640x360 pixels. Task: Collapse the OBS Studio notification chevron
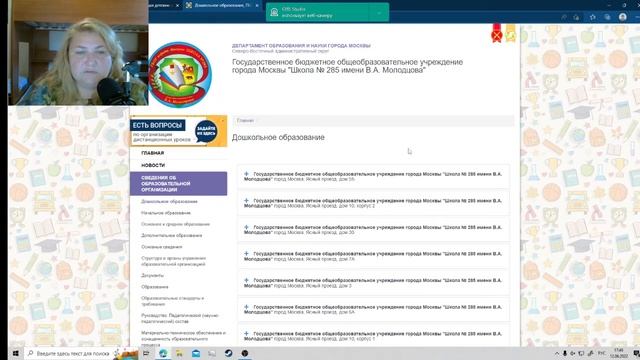[379, 13]
